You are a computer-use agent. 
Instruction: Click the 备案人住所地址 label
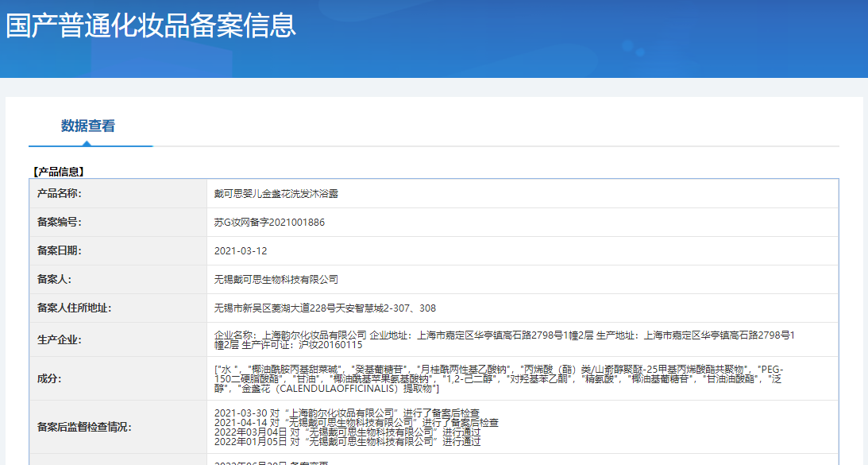(x=74, y=308)
